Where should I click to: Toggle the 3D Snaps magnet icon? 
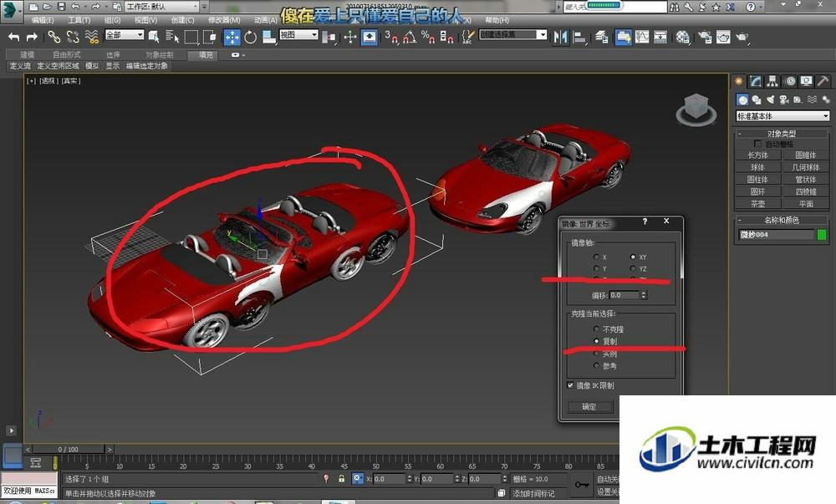pos(390,37)
